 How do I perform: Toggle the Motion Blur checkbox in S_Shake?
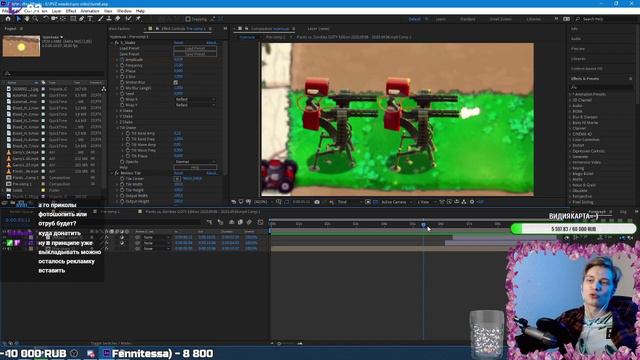pyautogui.click(x=176, y=82)
